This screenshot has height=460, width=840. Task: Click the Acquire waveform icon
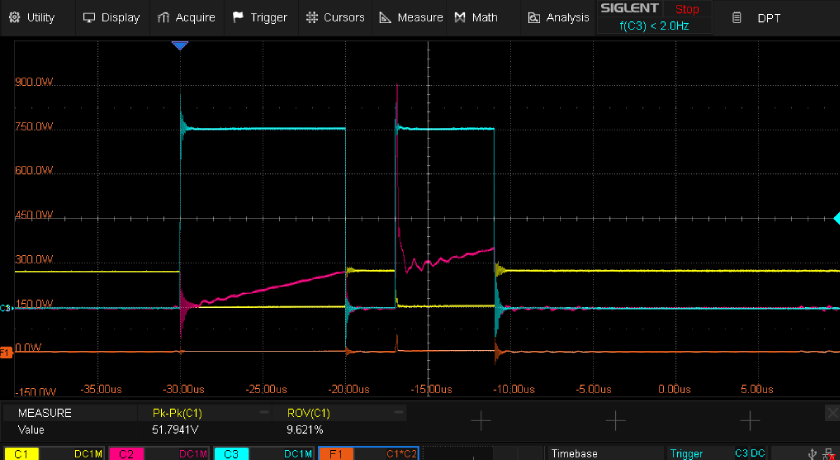[164, 18]
